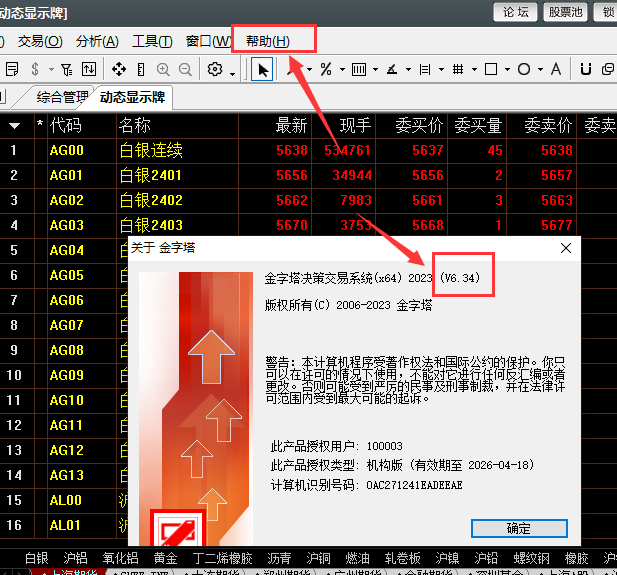Image resolution: width=617 pixels, height=575 pixels.
Task: Open the filter conditions icon
Action: tap(67, 70)
